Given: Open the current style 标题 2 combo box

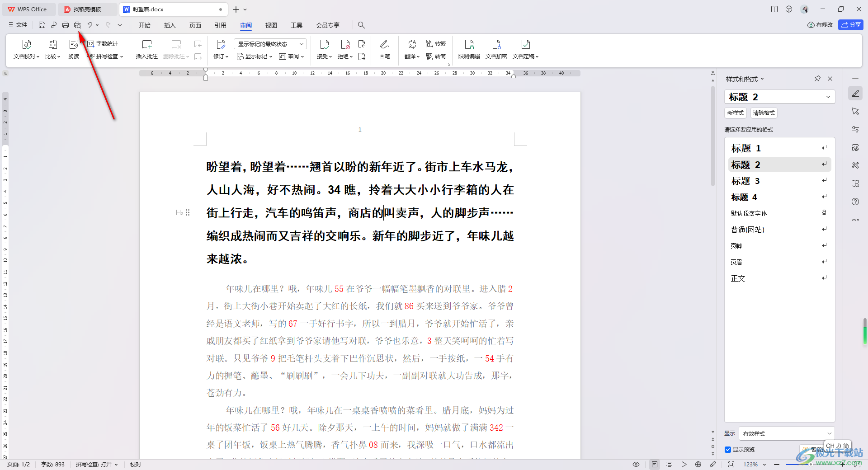Looking at the screenshot, I should tap(780, 97).
